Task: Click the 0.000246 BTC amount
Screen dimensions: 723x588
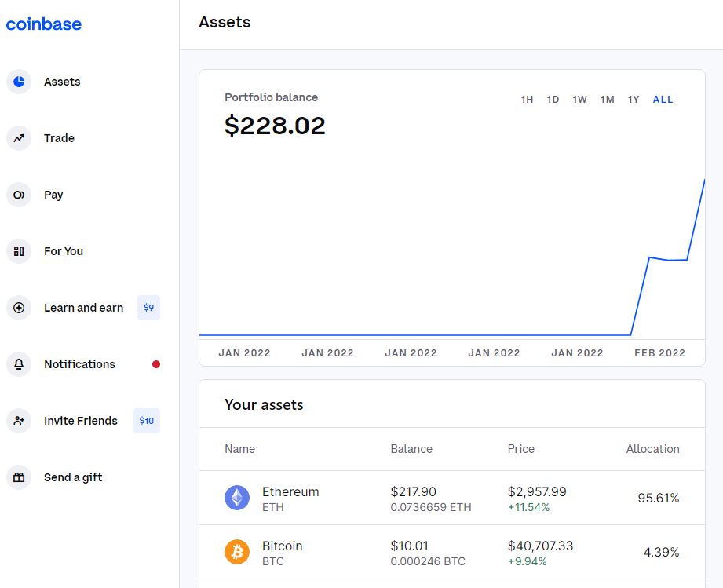Action: (x=428, y=562)
